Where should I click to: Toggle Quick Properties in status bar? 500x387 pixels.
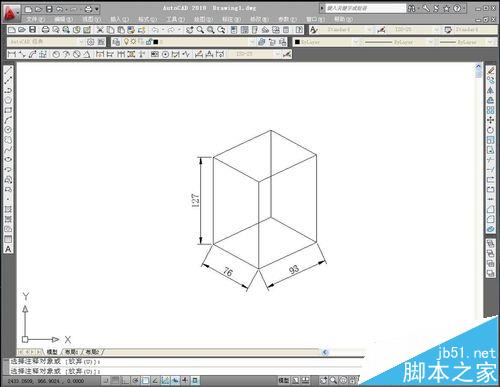[x=195, y=380]
